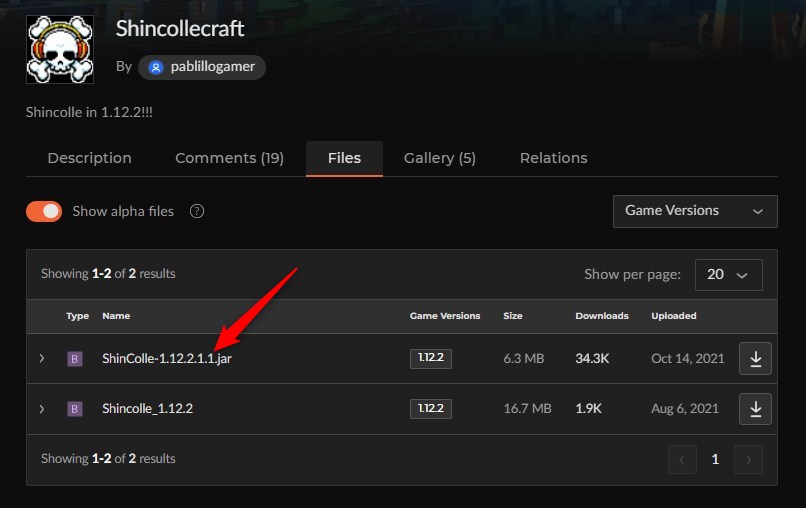The height and width of the screenshot is (508, 806).
Task: Download the ShinColle-1.12.2.1.1.jar file
Action: coord(755,358)
